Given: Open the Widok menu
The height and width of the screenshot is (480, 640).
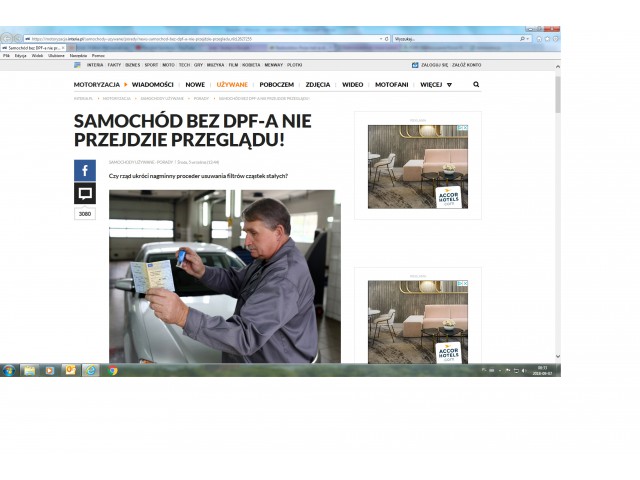Looking at the screenshot, I should [37, 56].
